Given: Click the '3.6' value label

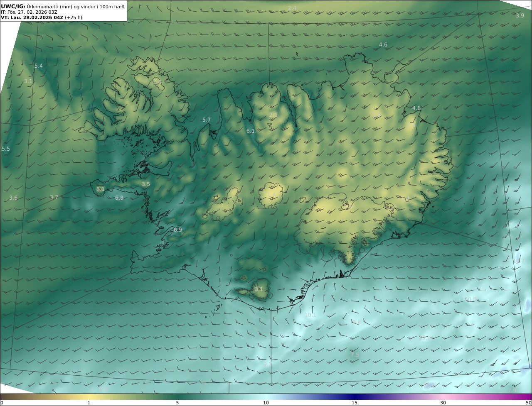Looking at the screenshot, I should (13, 198).
